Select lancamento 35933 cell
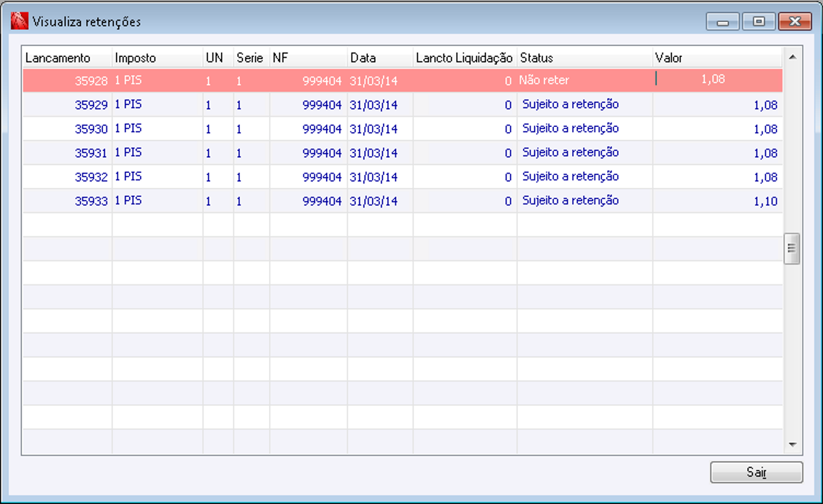Screen dimensions: 823x504 pyautogui.click(x=67, y=201)
